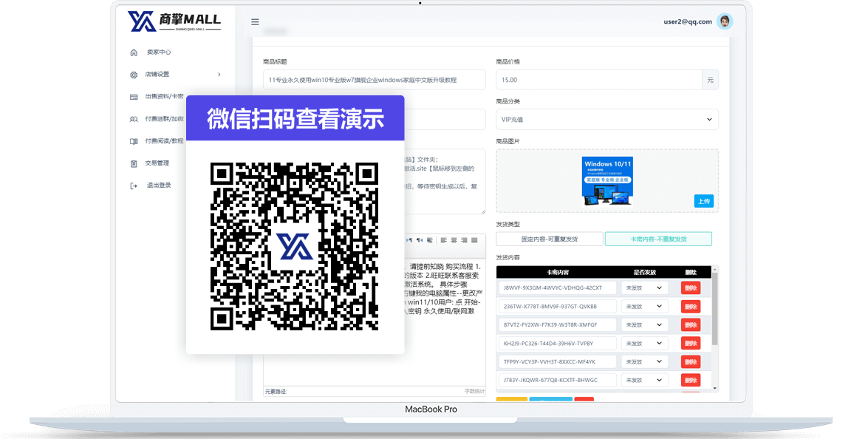Select 卡密内容-不重复发货 delivery type
Screen dimensions: 868x439
pos(658,239)
